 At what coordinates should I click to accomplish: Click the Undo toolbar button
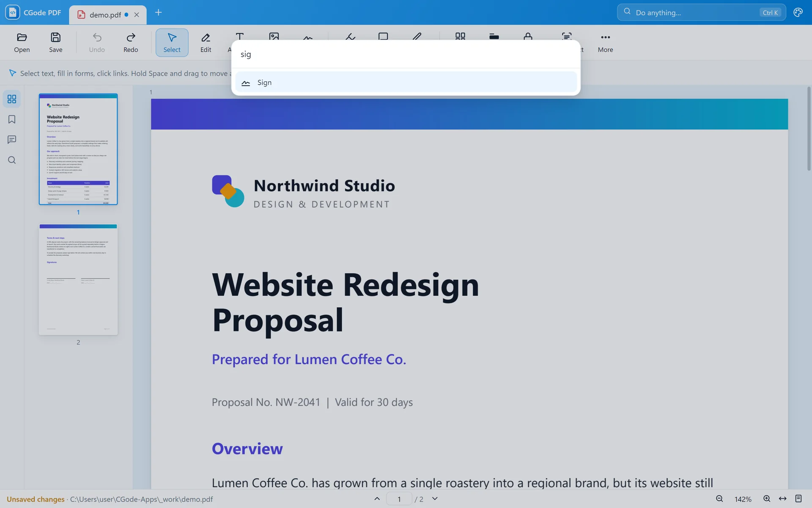point(97,42)
